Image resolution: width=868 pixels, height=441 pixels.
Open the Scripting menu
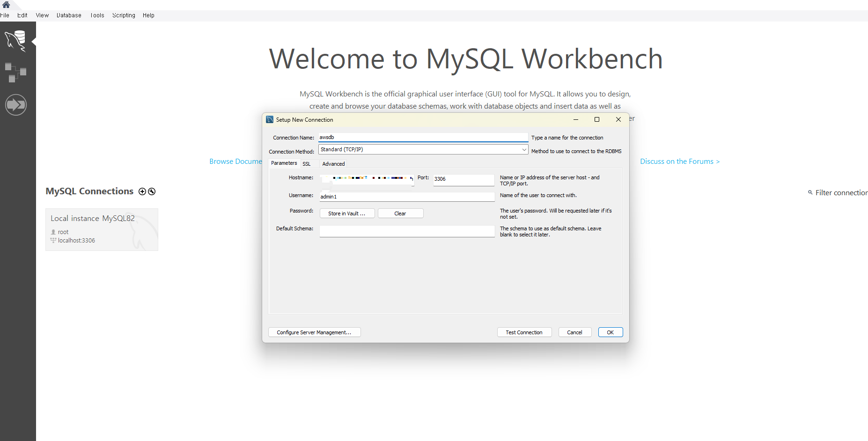pyautogui.click(x=124, y=15)
